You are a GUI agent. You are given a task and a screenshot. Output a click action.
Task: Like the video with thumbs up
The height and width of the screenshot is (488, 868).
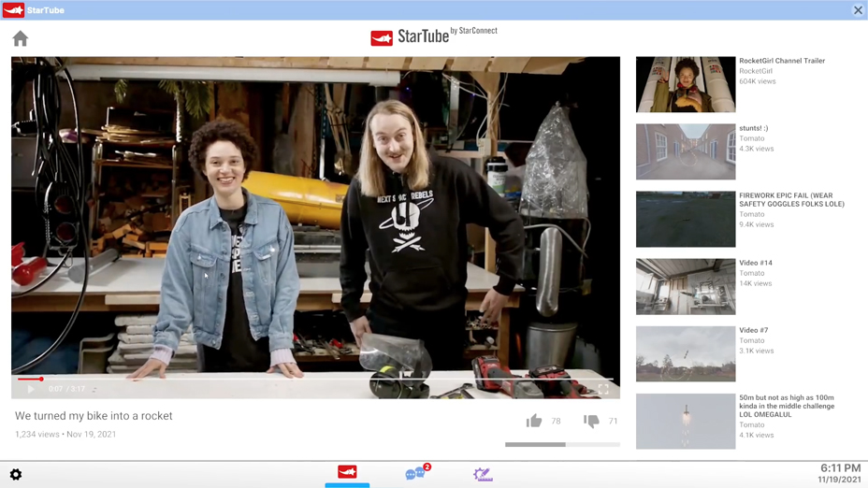(534, 422)
